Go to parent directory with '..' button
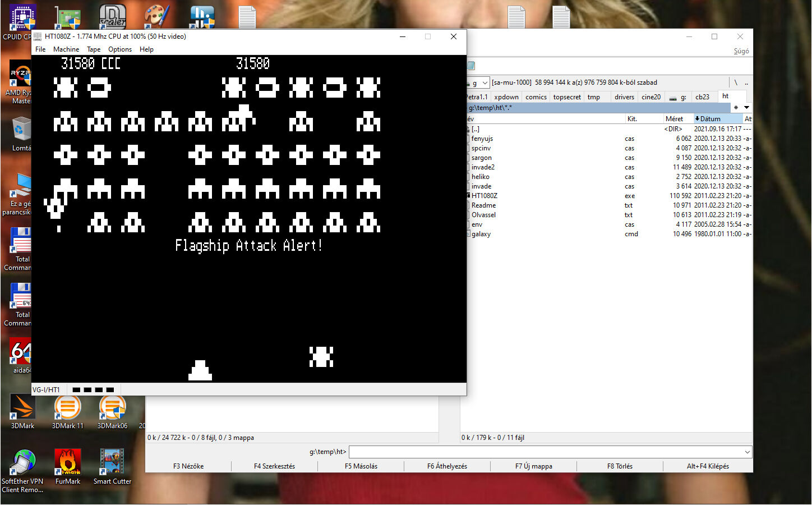This screenshot has height=505, width=812. point(746,82)
